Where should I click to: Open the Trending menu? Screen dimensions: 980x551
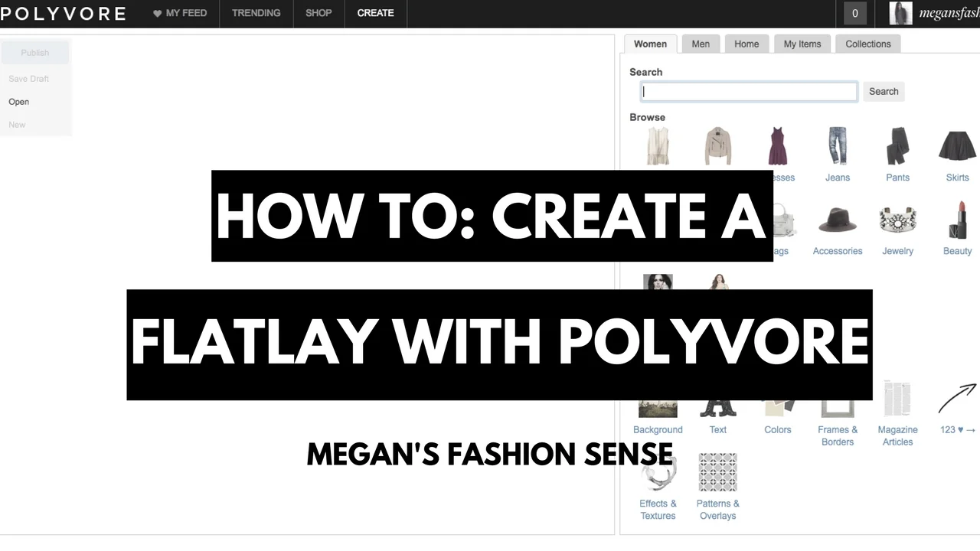(256, 13)
